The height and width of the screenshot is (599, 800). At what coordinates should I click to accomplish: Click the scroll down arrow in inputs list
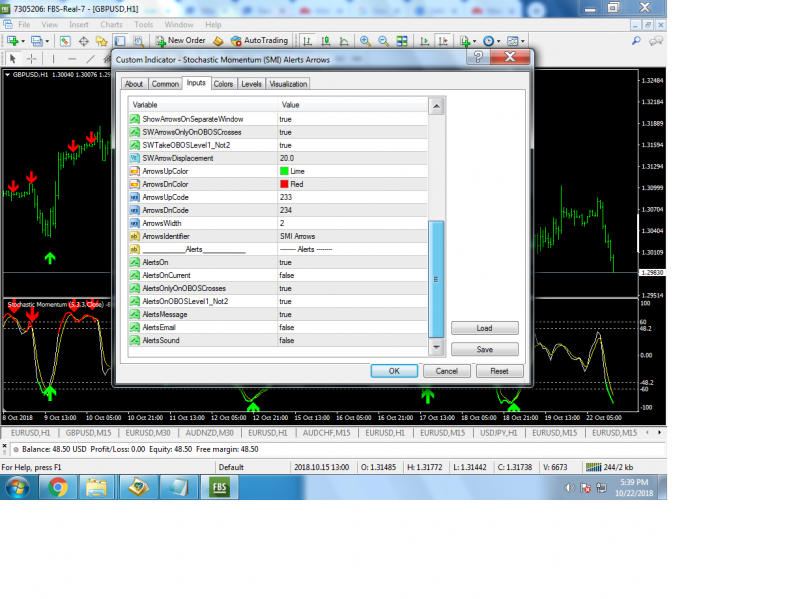[x=436, y=347]
